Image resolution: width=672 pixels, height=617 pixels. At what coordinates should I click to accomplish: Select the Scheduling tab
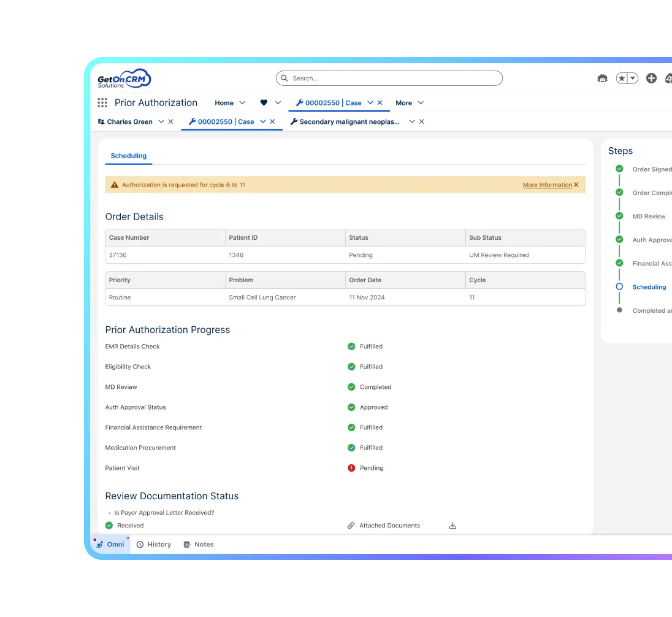[x=129, y=156]
